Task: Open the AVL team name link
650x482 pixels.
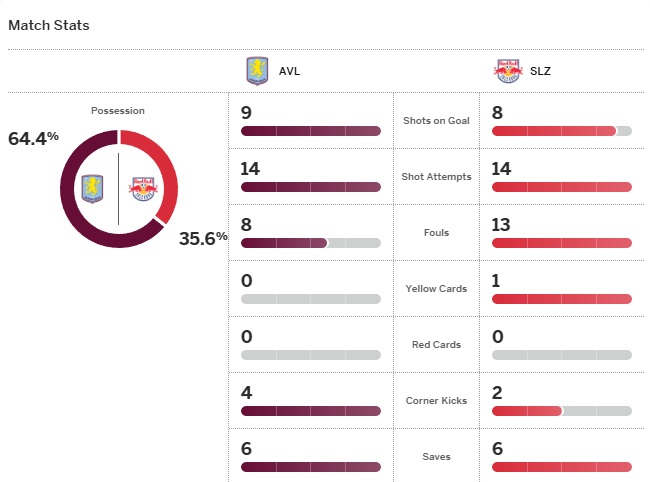Action: tap(289, 72)
